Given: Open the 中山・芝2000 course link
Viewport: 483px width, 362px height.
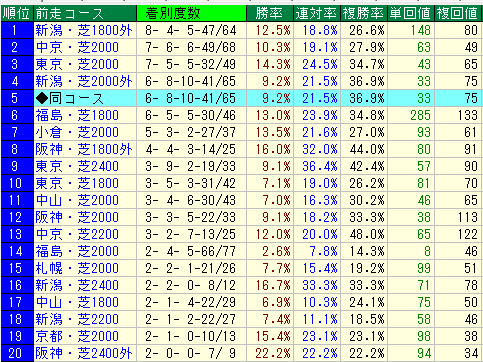Looking at the screenshot, I should click(x=77, y=201).
